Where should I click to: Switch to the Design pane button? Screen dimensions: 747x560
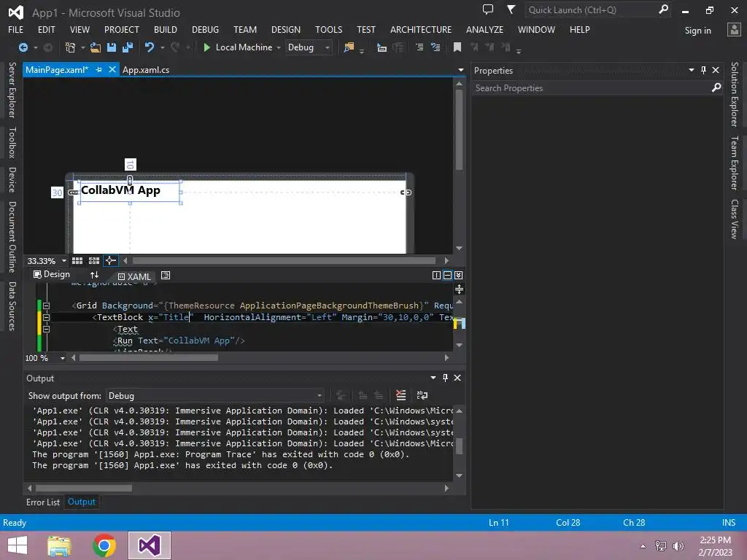tap(52, 274)
